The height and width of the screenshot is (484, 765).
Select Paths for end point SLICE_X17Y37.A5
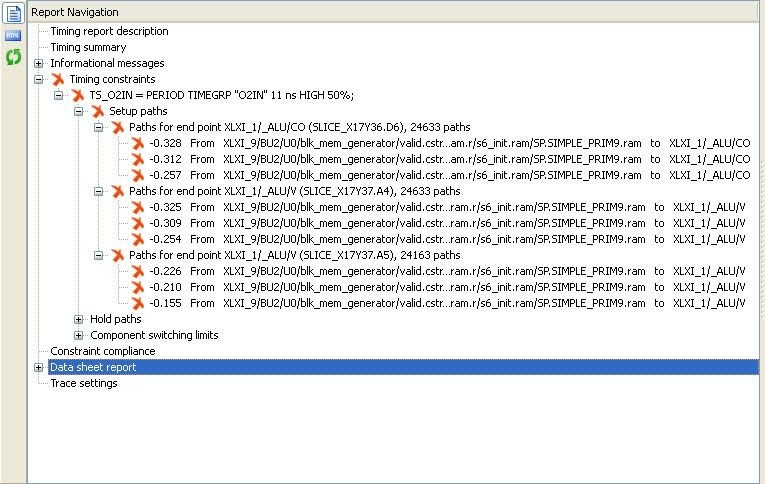click(x=294, y=255)
